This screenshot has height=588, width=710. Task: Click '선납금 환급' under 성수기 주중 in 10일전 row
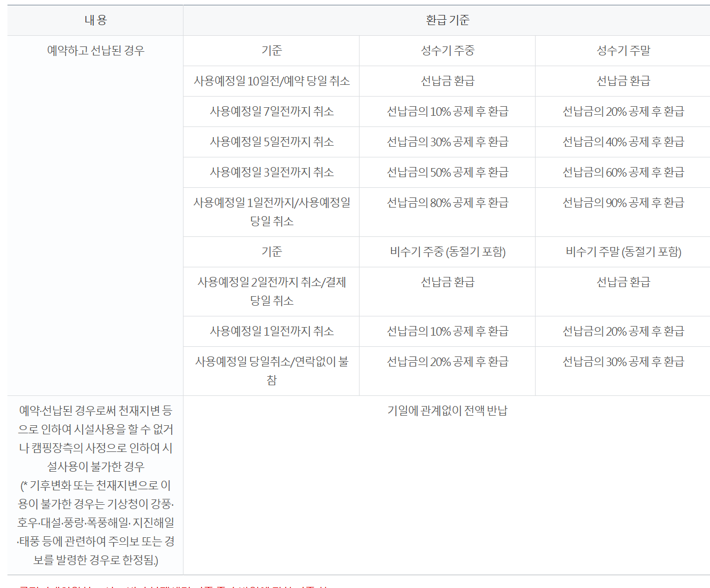point(448,81)
